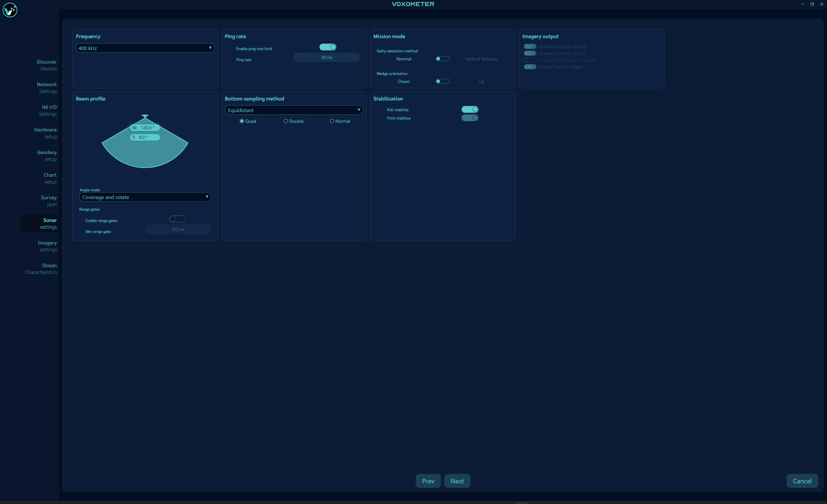The width and height of the screenshot is (827, 504).
Task: Click the Cancel button
Action: click(802, 481)
